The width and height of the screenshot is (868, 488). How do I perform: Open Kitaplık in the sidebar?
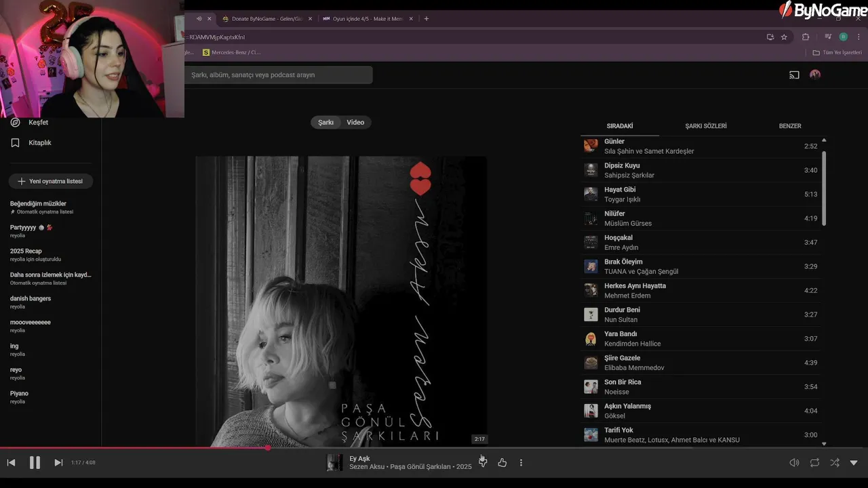click(x=40, y=143)
